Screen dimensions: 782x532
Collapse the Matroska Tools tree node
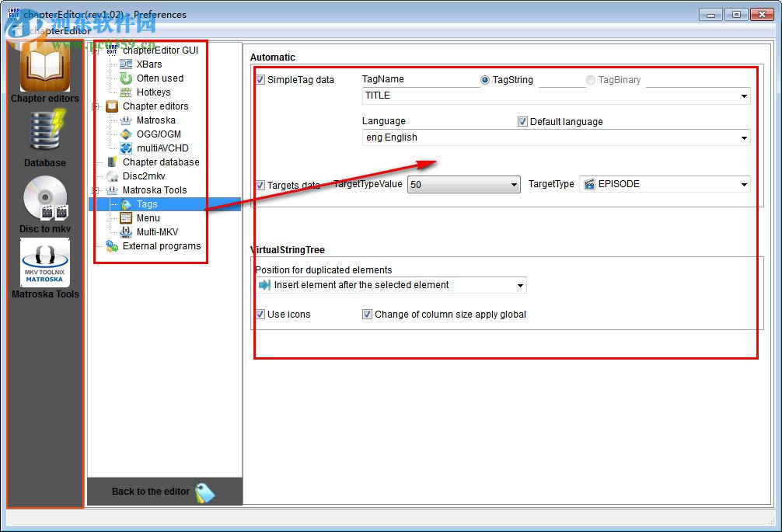click(96, 190)
